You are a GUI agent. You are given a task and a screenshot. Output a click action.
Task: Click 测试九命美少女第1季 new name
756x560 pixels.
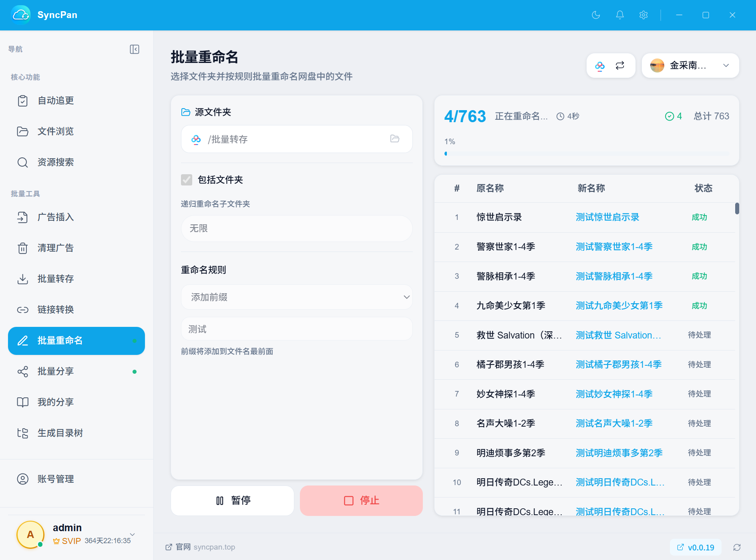pos(619,306)
